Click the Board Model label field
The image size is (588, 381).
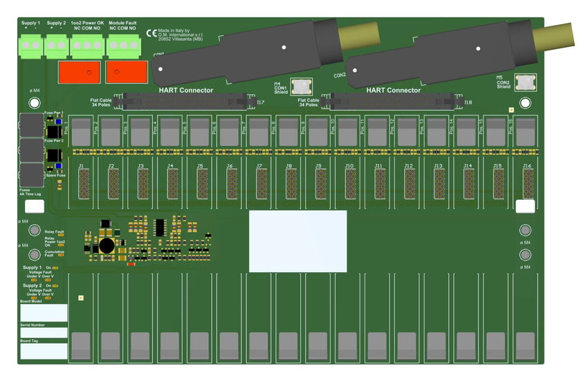pos(43,313)
